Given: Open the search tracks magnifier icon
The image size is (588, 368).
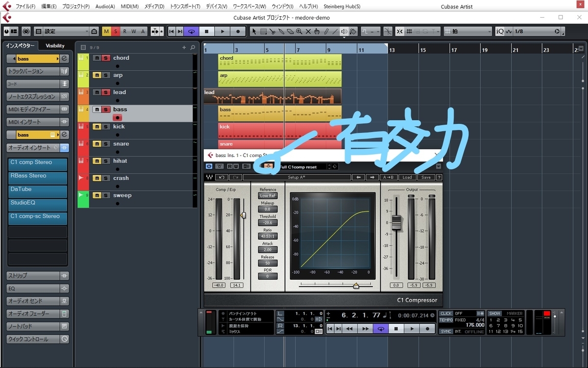Looking at the screenshot, I should [193, 48].
